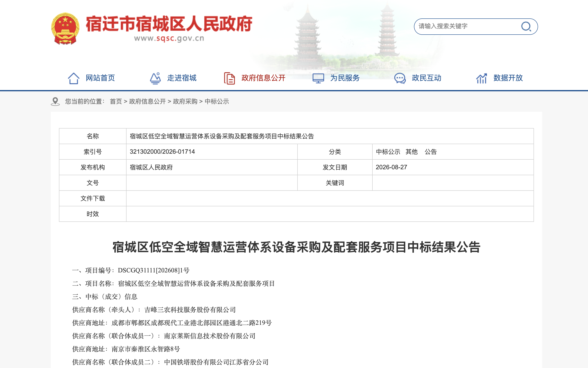
Task: Go to 政府采购 in the breadcrumb
Action: [x=185, y=102]
